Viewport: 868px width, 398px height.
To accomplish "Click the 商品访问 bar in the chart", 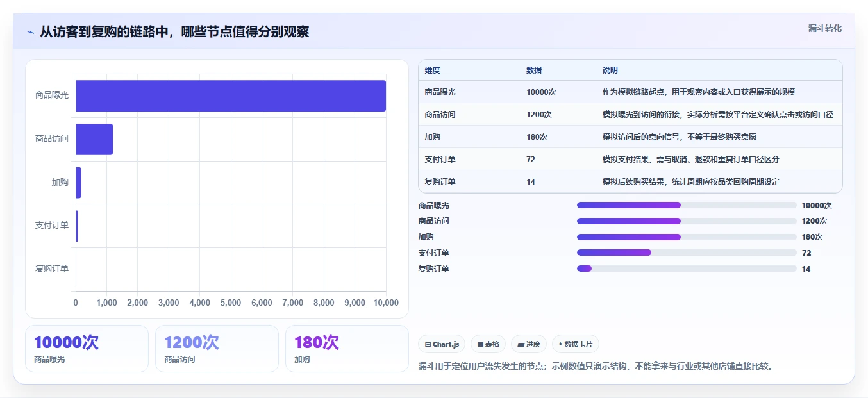I will point(94,139).
